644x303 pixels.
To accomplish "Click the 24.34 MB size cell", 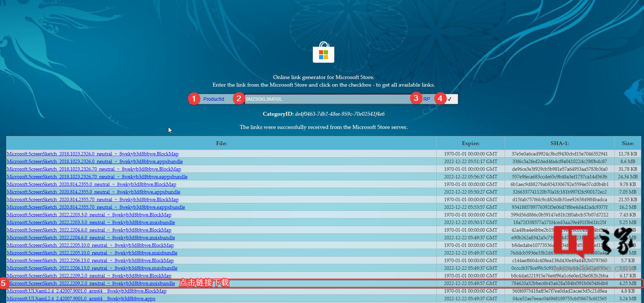I will (x=627, y=177).
